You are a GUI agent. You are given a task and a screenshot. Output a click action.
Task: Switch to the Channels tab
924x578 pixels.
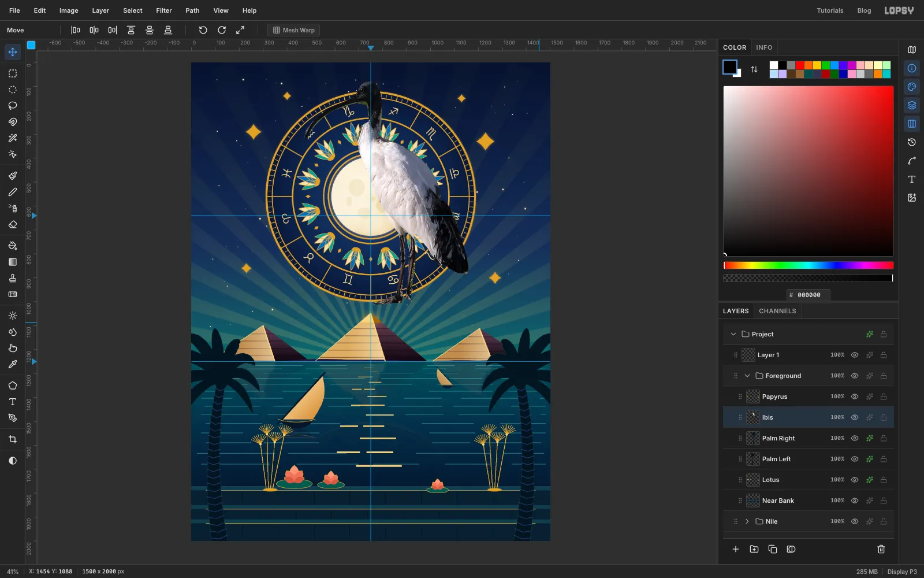pyautogui.click(x=777, y=311)
